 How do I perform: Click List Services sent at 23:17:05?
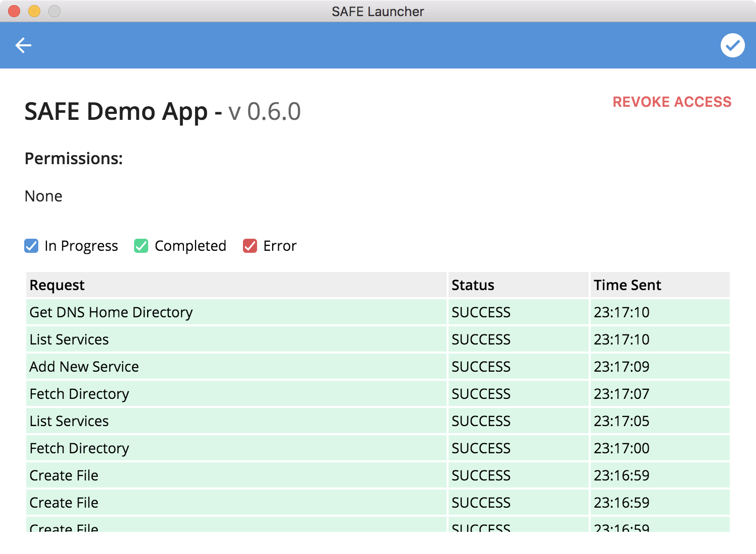tap(236, 421)
